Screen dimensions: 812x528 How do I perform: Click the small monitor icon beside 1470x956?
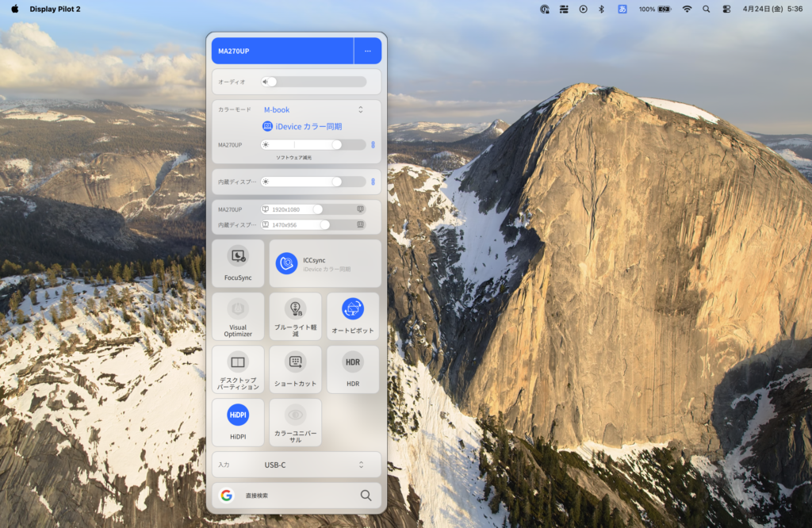click(x=266, y=224)
